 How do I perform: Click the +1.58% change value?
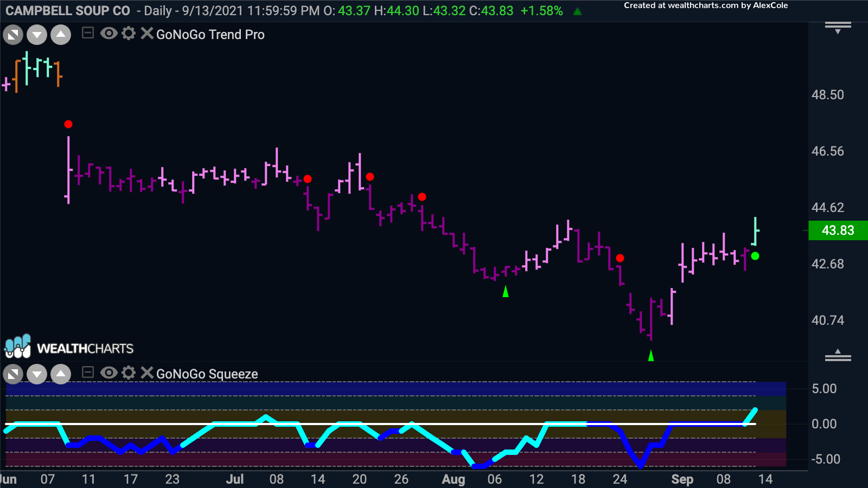click(x=541, y=11)
